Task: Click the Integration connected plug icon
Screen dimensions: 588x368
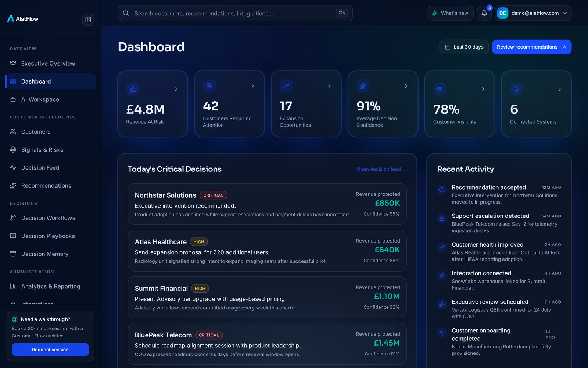Action: (x=442, y=276)
